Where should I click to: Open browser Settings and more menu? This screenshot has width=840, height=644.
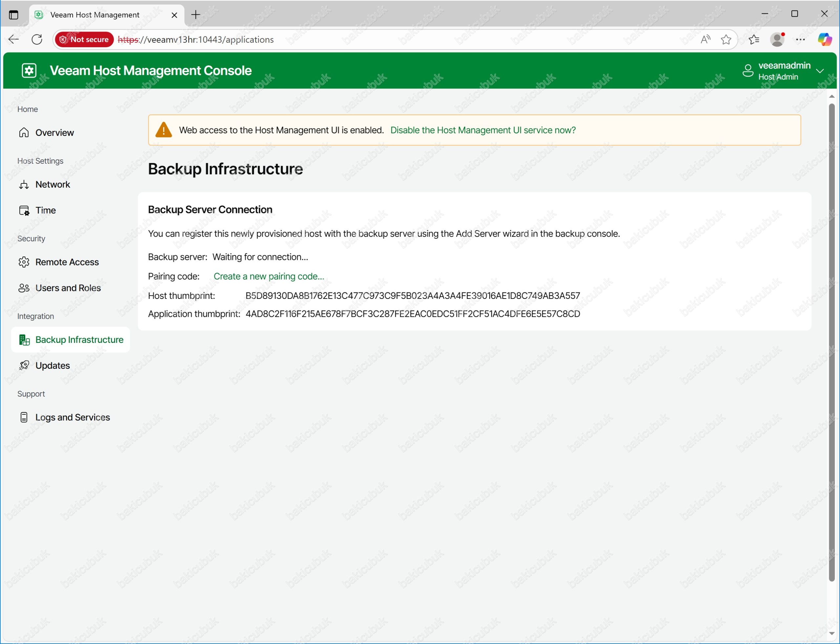click(x=800, y=39)
